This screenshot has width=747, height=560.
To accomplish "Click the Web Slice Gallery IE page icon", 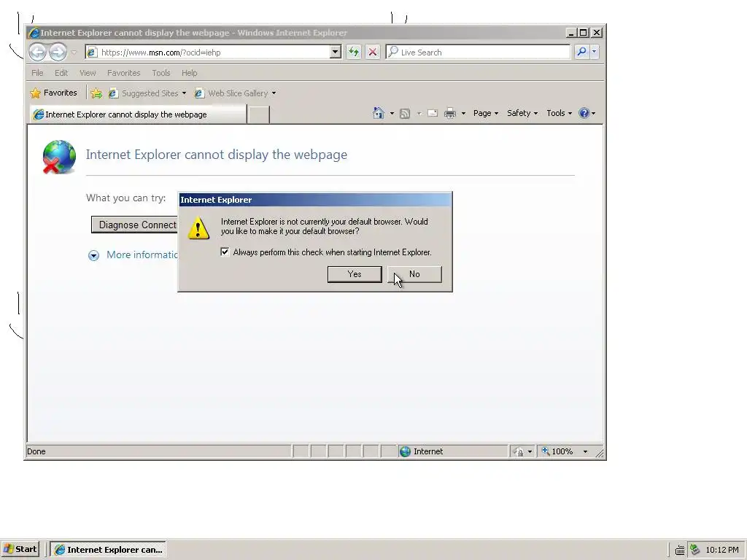I will tap(199, 93).
